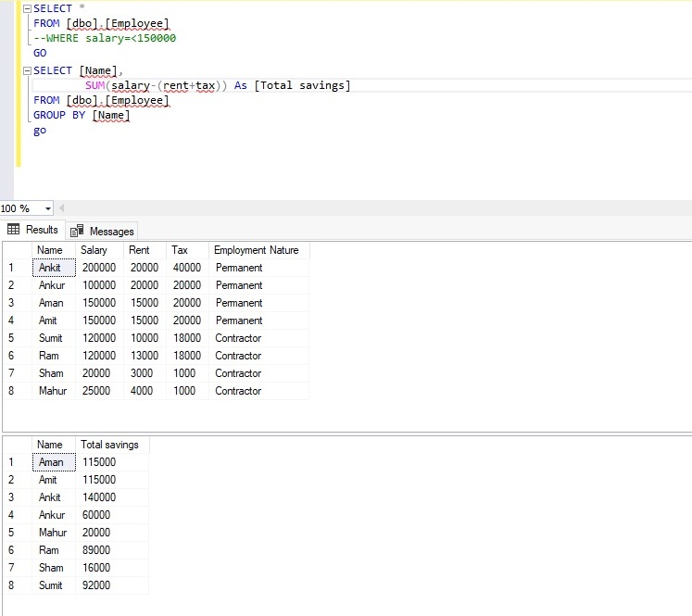Viewport: 692px width, 616px height.
Task: Click total savings value 89000
Action: (x=112, y=550)
